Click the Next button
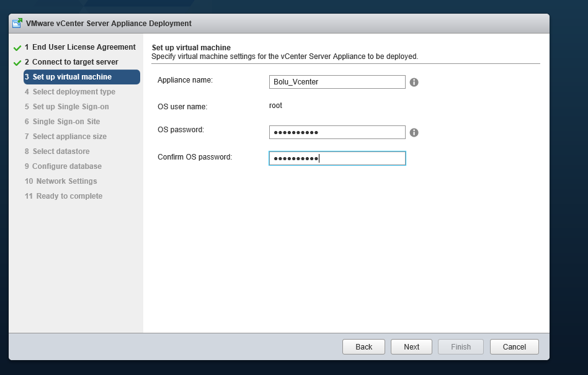 pos(411,347)
